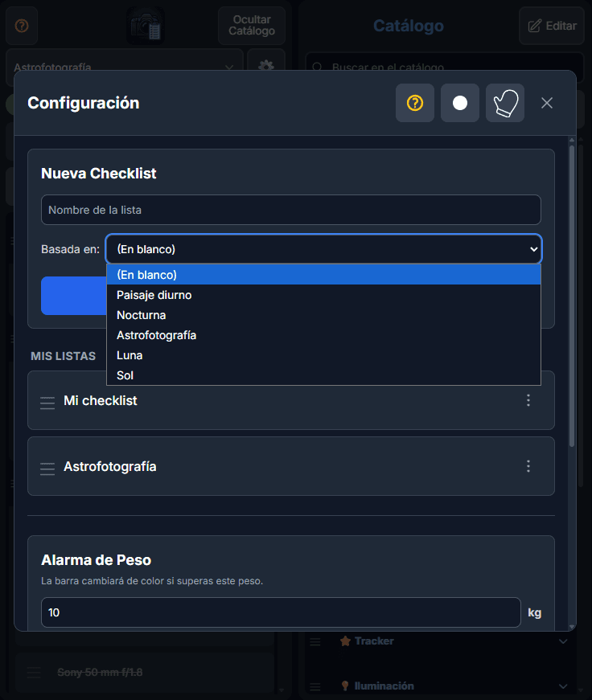592x700 pixels.
Task: Choose Nocturna from the dropdown list
Action: 141,315
